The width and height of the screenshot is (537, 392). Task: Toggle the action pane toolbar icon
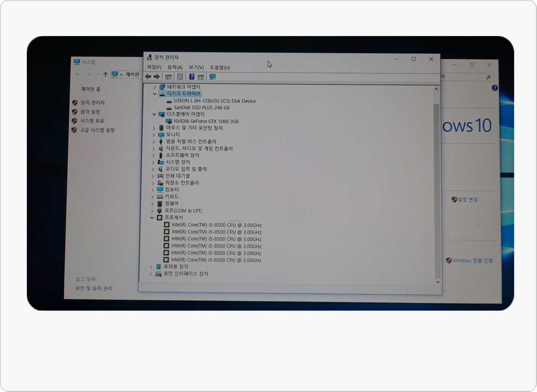point(201,77)
